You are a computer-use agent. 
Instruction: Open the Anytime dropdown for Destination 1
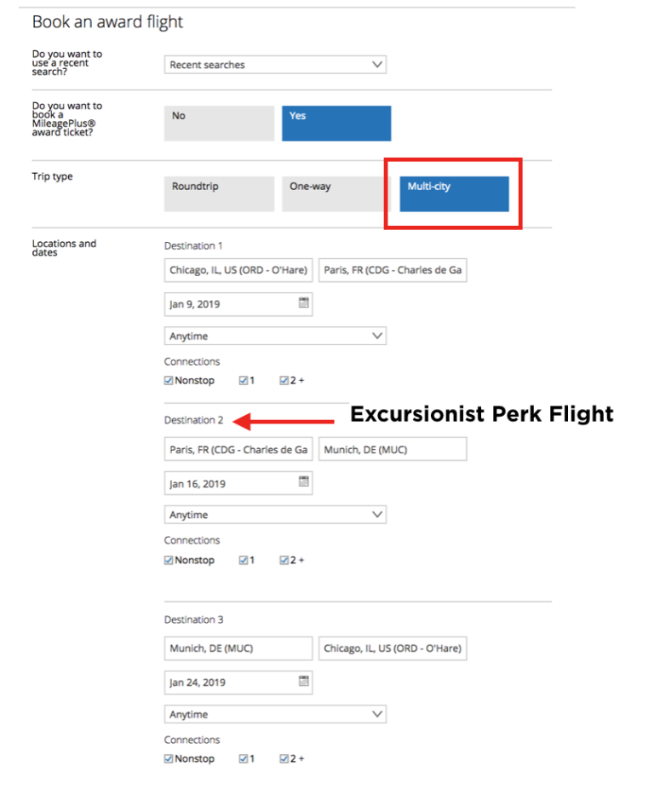[x=274, y=335]
